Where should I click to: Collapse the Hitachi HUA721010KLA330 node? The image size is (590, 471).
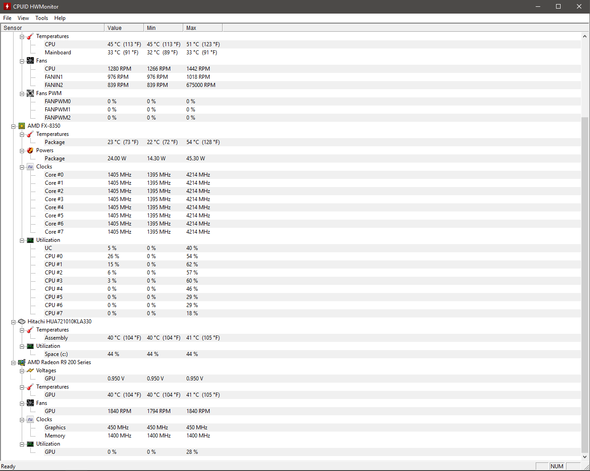click(13, 322)
